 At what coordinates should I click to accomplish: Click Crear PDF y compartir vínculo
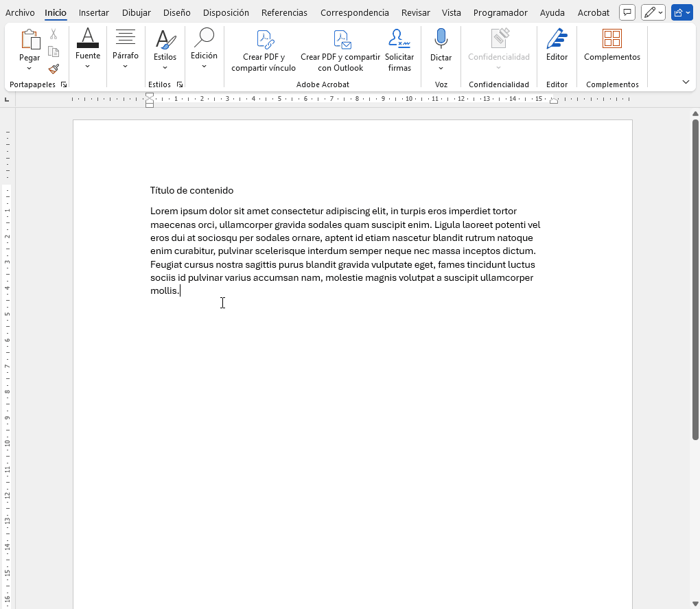click(x=264, y=51)
